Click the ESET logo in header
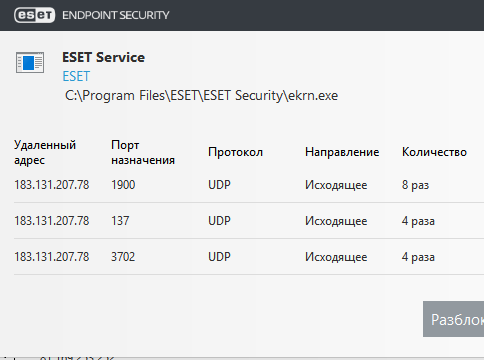The image size is (484, 360). [x=35, y=15]
